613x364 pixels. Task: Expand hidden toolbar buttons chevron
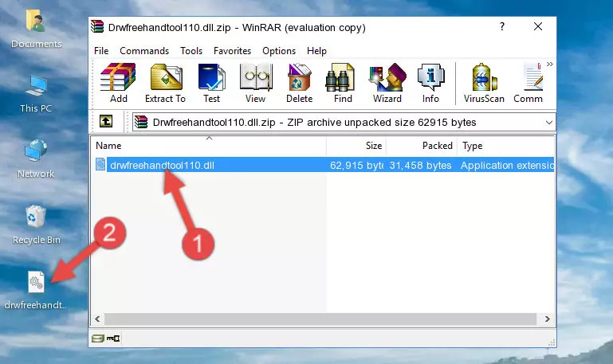550,65
